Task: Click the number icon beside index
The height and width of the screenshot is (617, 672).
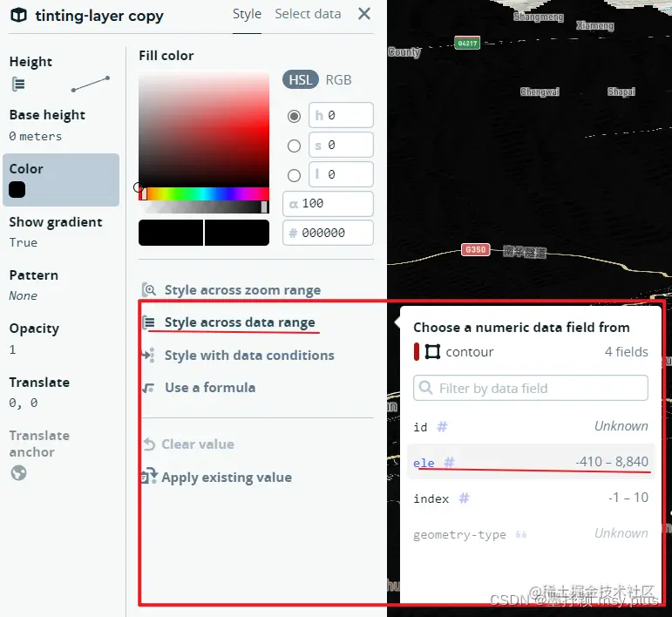Action: (465, 498)
